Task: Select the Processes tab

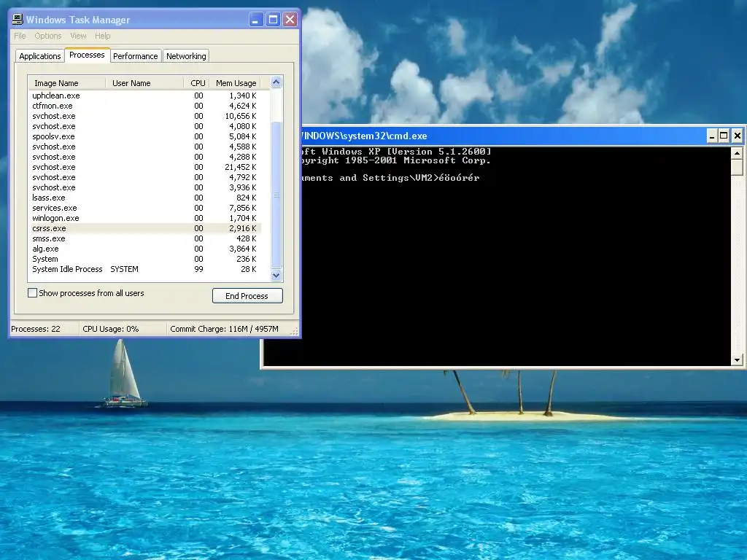Action: (x=88, y=55)
